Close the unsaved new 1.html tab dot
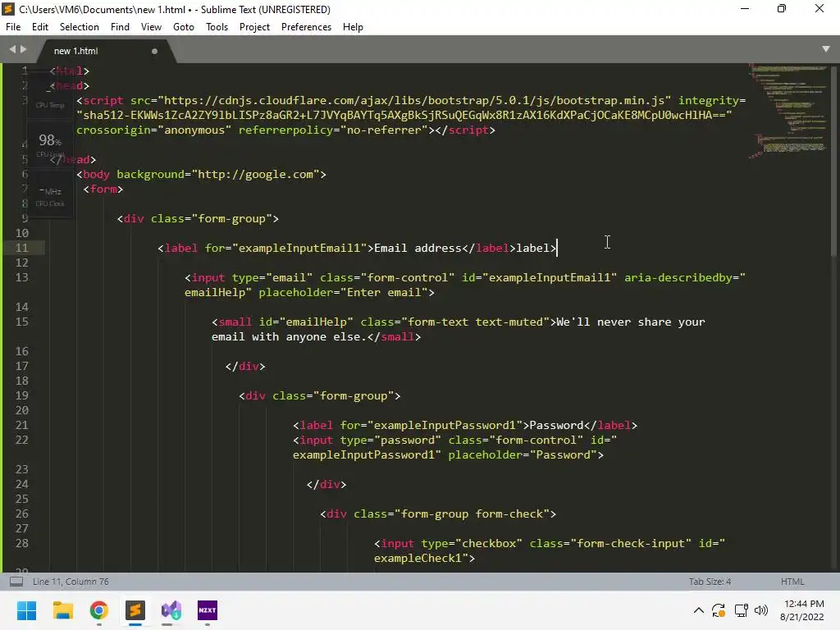 point(154,52)
